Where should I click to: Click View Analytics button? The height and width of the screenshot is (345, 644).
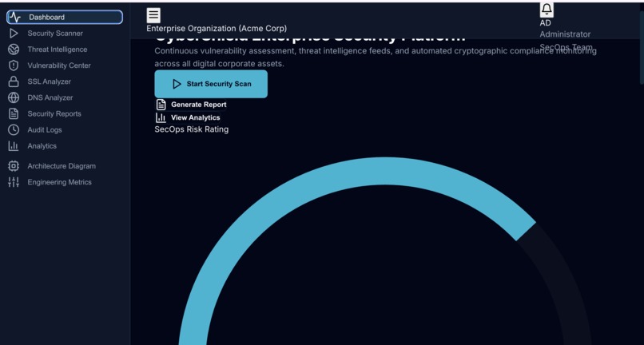click(x=188, y=117)
